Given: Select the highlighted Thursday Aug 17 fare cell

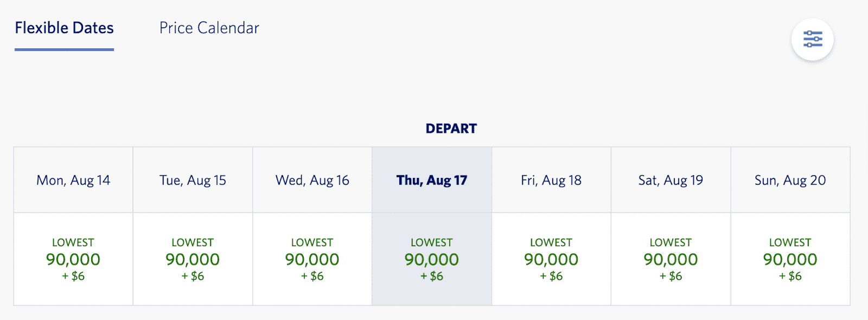Looking at the screenshot, I should tap(432, 259).
